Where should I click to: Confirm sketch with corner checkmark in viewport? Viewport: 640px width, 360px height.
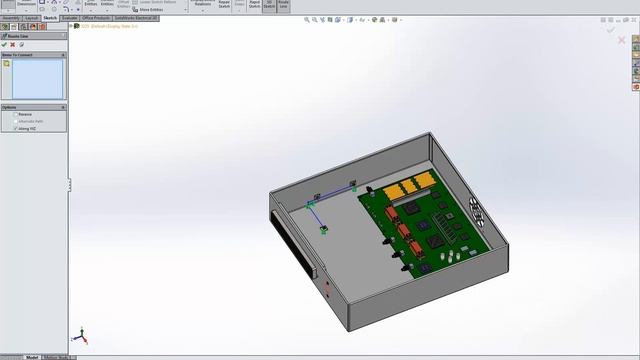click(611, 30)
